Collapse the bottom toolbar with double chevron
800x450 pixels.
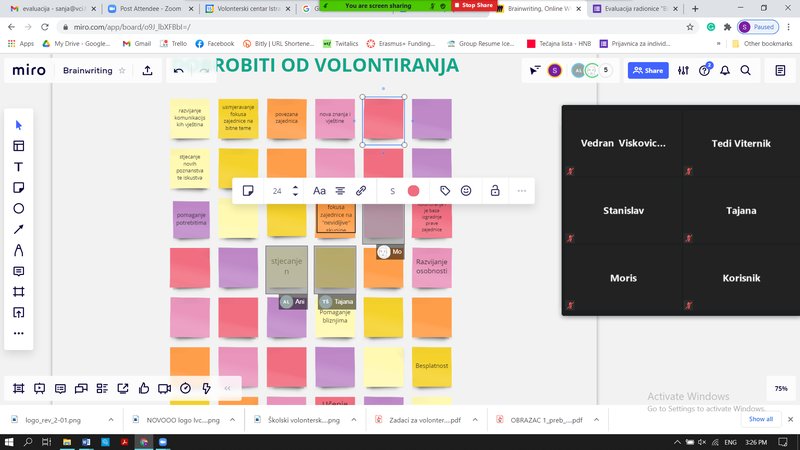click(228, 388)
